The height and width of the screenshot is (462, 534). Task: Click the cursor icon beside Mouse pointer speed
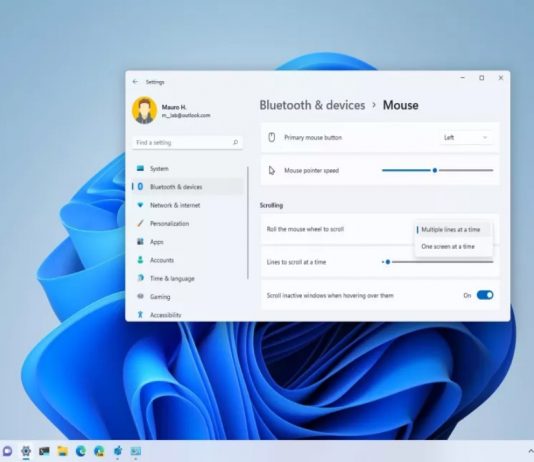(271, 170)
